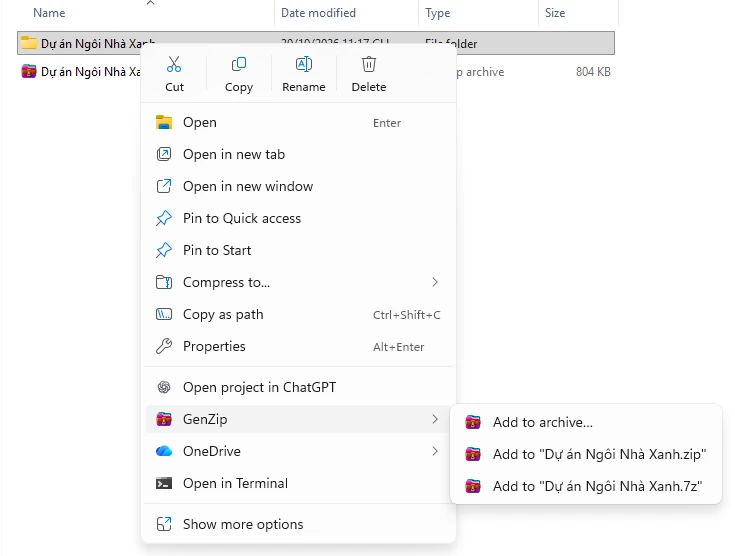Click the Open folder icon
Viewport: 735px width, 556px height.
[164, 122]
